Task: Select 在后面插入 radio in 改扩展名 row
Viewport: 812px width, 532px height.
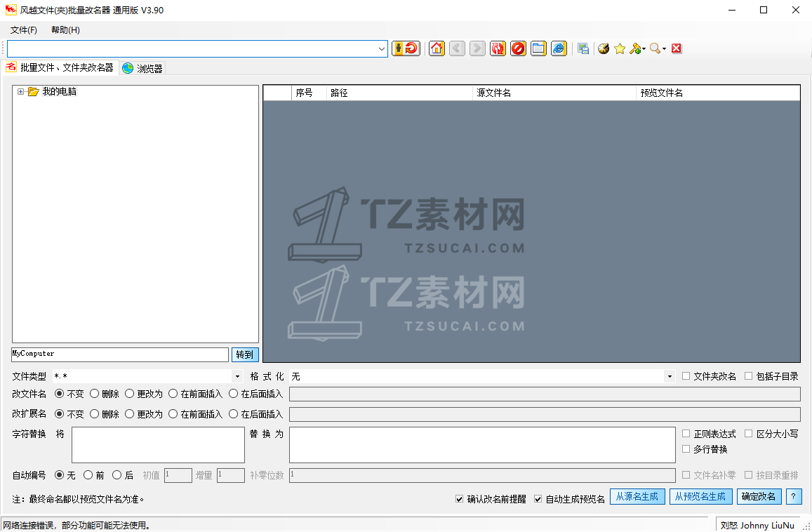Action: click(234, 414)
